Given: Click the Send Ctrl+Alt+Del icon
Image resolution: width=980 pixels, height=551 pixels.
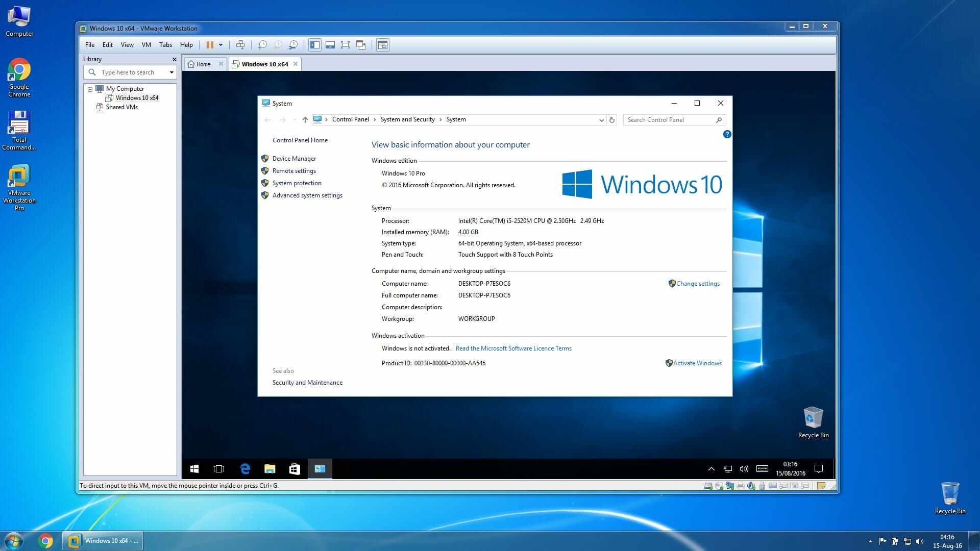Looking at the screenshot, I should click(x=239, y=44).
